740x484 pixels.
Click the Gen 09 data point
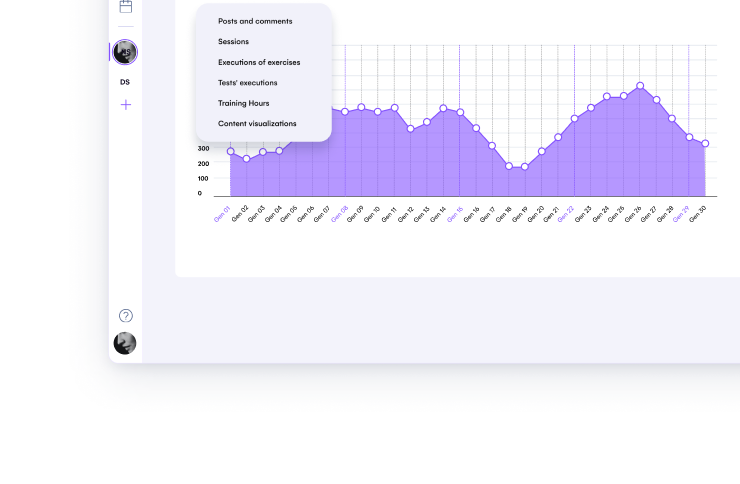(x=362, y=108)
